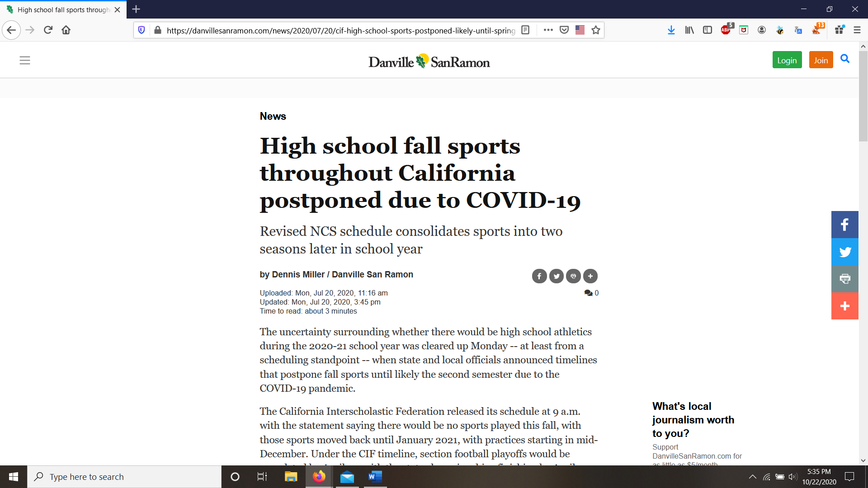Open page actions three-dot menu
Screen dimensions: 868x488
[548, 30]
